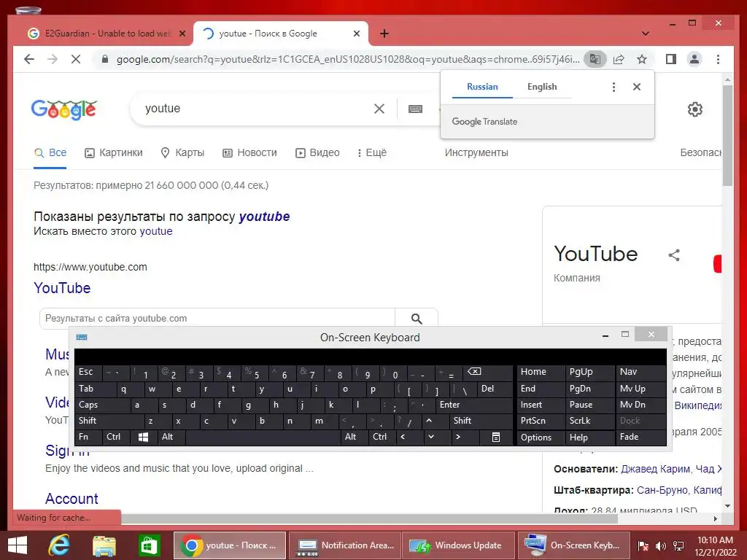
Task: Open Сан-Бруно headquarters link
Action: 662,490
